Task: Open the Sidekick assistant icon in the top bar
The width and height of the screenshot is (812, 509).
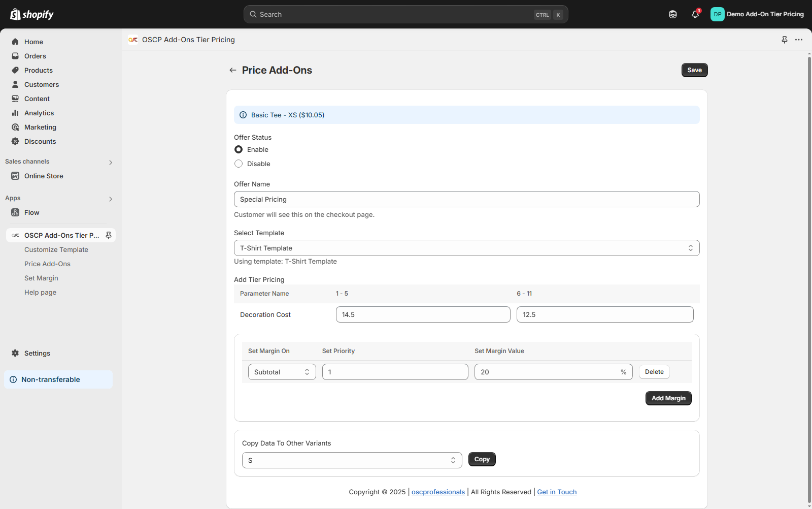Action: coord(672,14)
